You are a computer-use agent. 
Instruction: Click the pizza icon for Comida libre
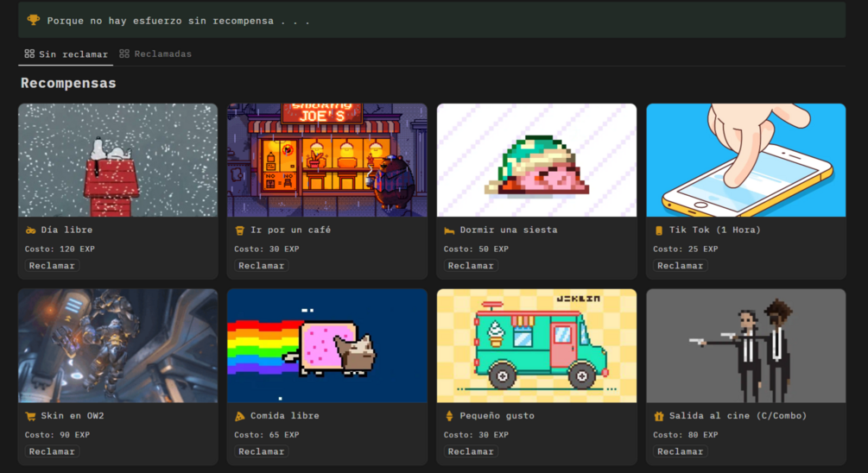(x=240, y=416)
